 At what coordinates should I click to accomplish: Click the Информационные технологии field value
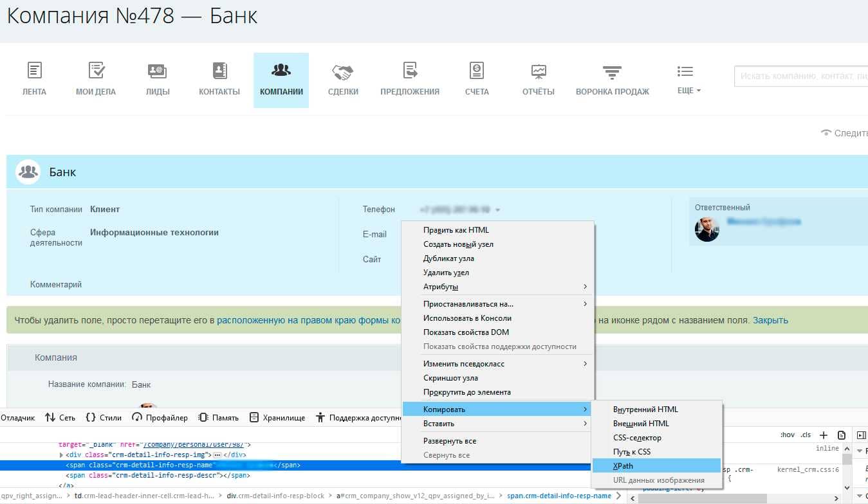coord(154,233)
